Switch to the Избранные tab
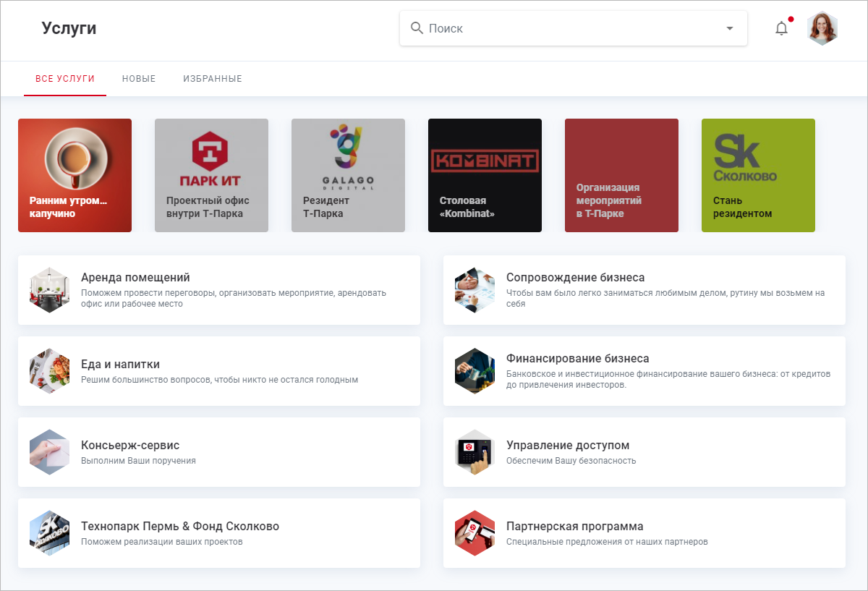 [x=213, y=79]
